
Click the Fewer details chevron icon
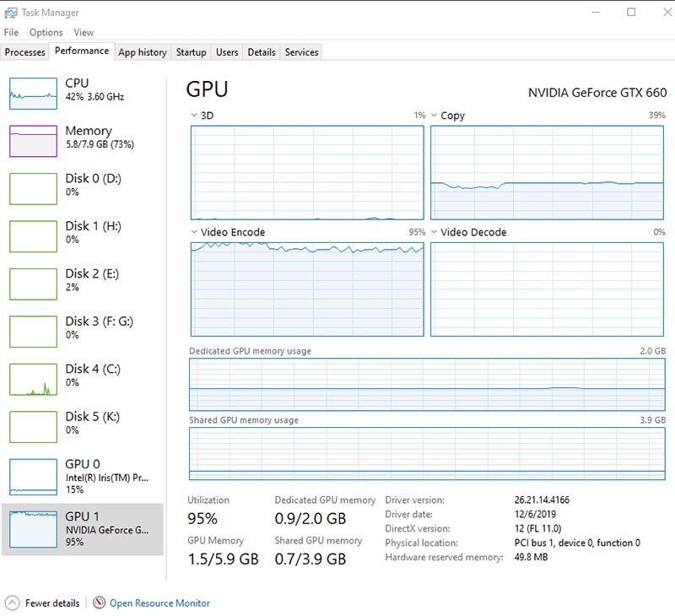(13, 603)
